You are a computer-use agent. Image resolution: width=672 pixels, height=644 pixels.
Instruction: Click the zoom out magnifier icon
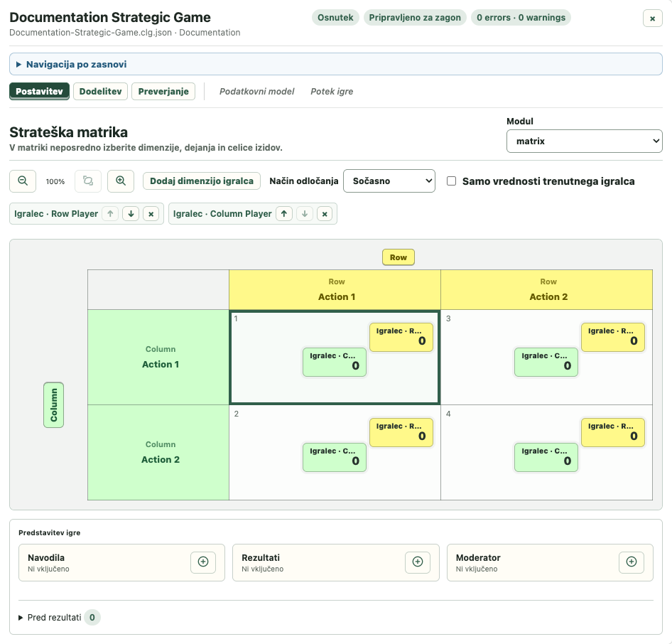coord(23,181)
